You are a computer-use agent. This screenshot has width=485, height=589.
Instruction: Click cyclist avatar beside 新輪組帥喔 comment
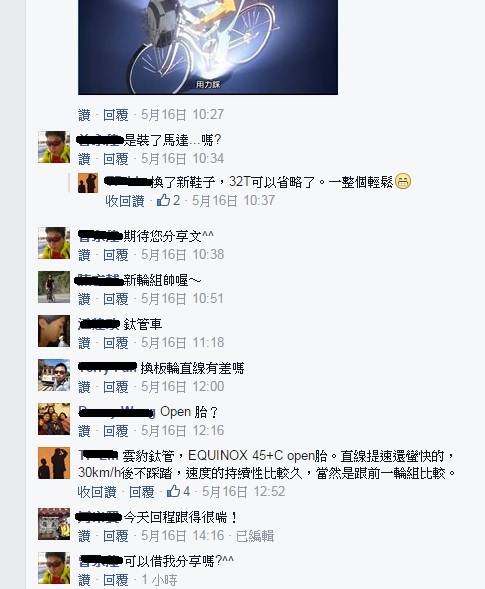click(54, 287)
